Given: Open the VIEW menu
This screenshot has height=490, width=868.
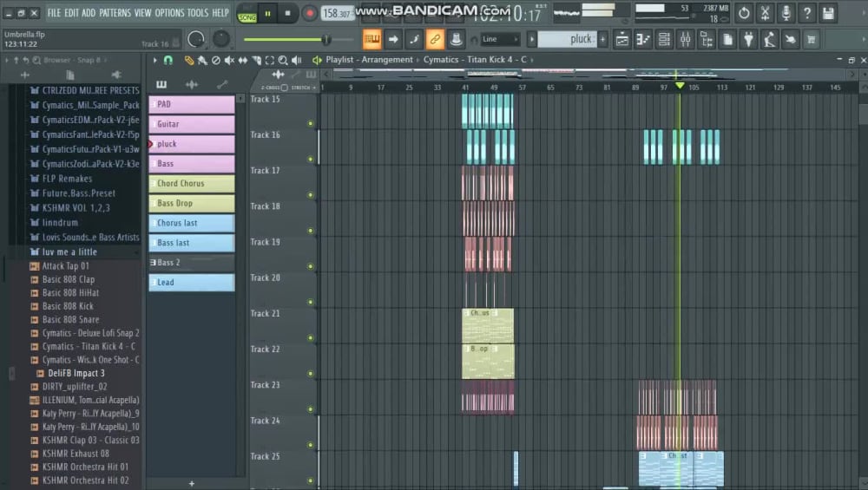Looking at the screenshot, I should tap(142, 13).
